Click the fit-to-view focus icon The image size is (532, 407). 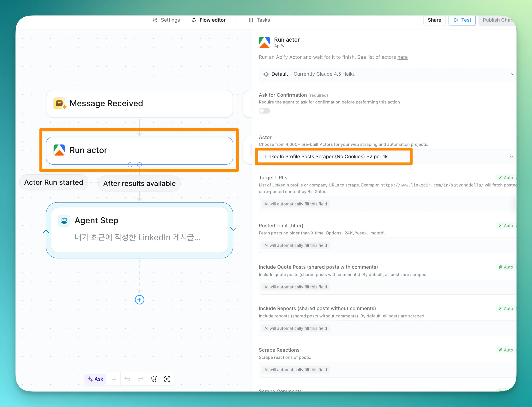click(167, 379)
